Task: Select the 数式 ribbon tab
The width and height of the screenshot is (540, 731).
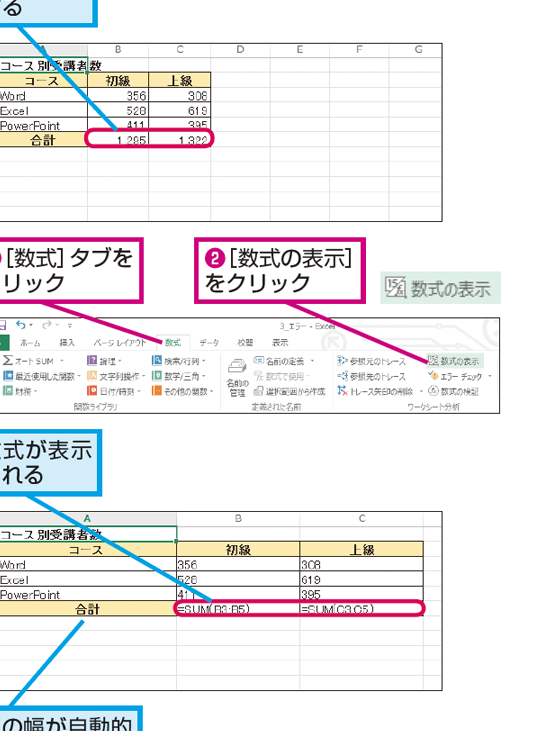Action: click(x=173, y=343)
